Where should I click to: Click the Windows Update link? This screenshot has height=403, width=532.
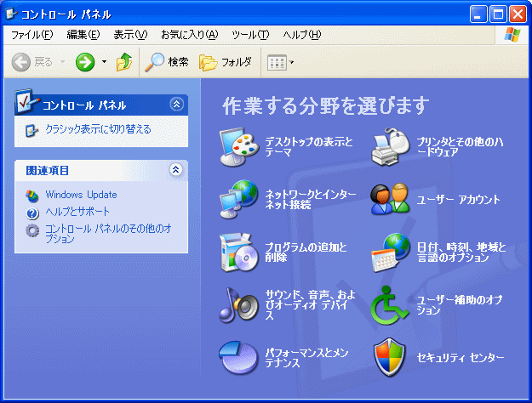82,195
